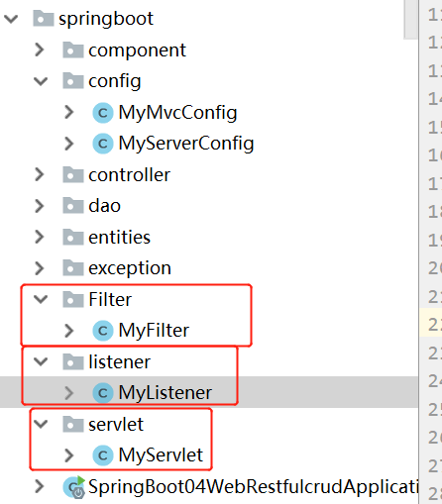Select the Filter folder label
This screenshot has width=442, height=504.
click(x=110, y=300)
